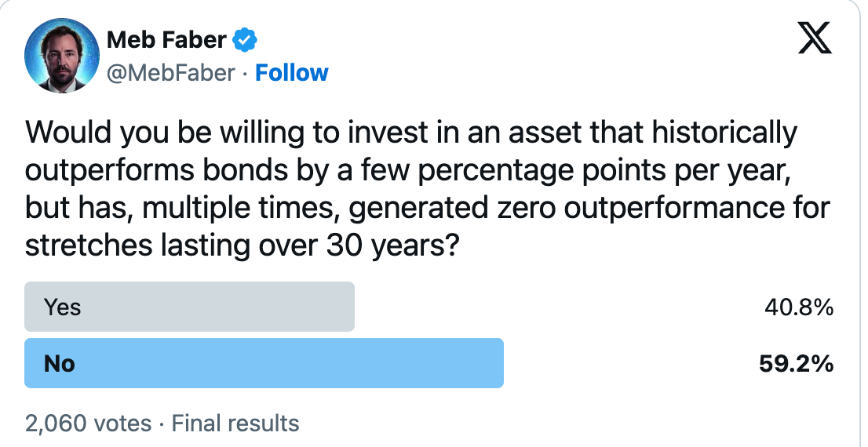Click the 40.8% result percentage
Screen dimensions: 868x447
(799, 307)
